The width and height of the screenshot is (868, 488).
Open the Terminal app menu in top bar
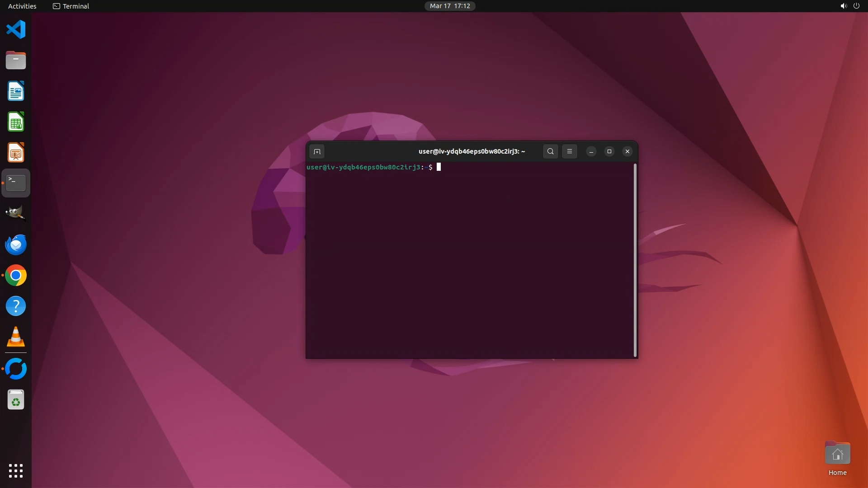coord(71,6)
